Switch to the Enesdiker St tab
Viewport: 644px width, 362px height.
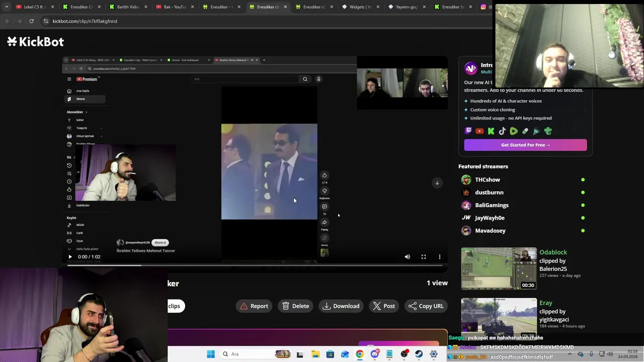click(453, 7)
